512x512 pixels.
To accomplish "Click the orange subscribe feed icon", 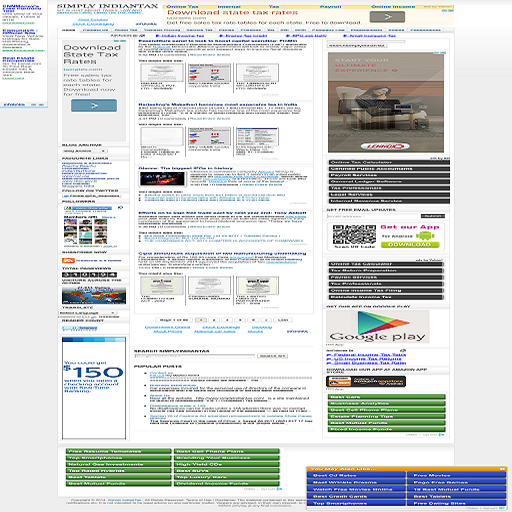I will (x=68, y=260).
